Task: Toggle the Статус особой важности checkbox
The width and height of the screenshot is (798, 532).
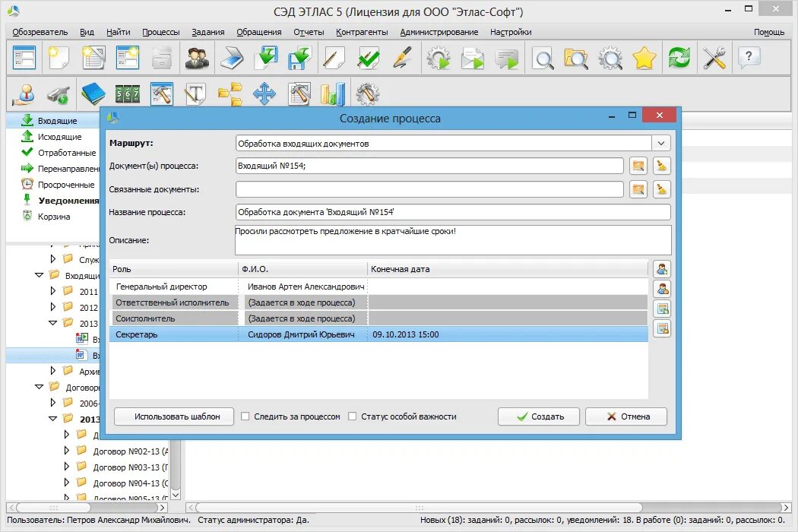Action: coord(352,416)
